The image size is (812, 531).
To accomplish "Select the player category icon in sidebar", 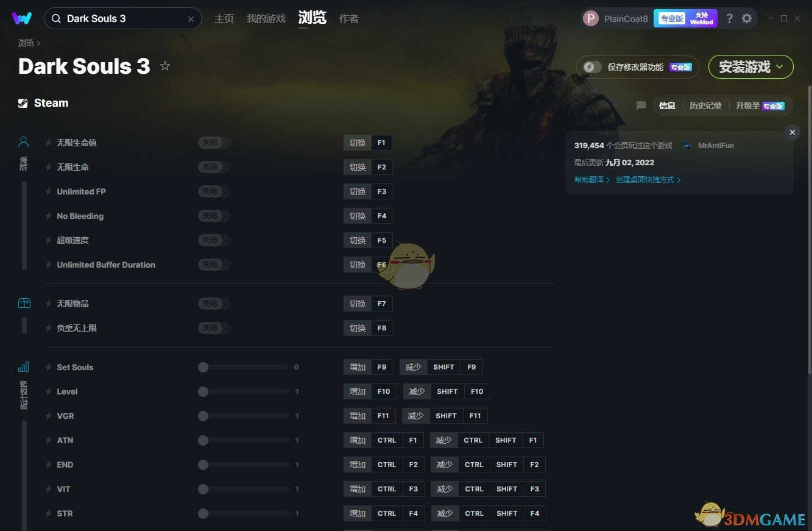I will click(23, 142).
